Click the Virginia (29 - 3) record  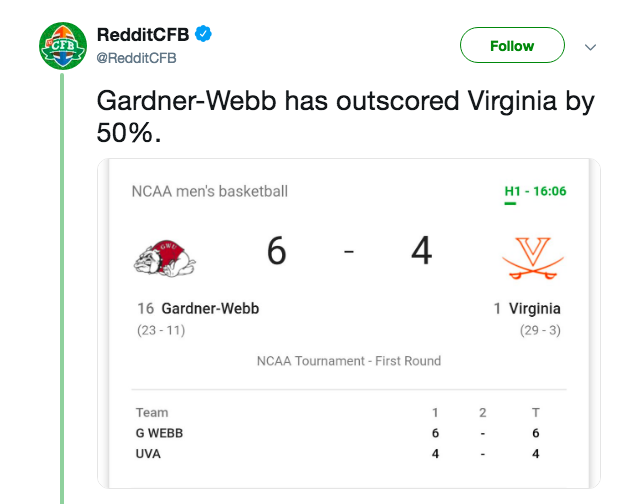tap(540, 331)
